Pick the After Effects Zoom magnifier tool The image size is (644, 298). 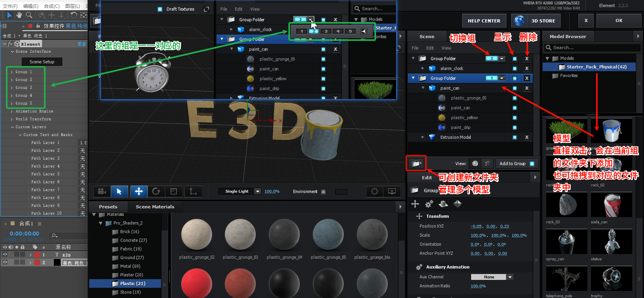(x=29, y=15)
